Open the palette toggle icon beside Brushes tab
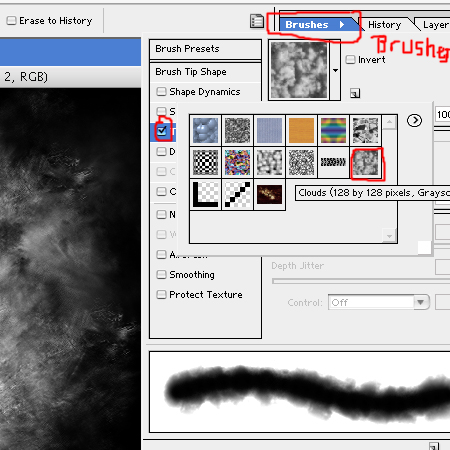The height and width of the screenshot is (450, 450). coord(257,21)
